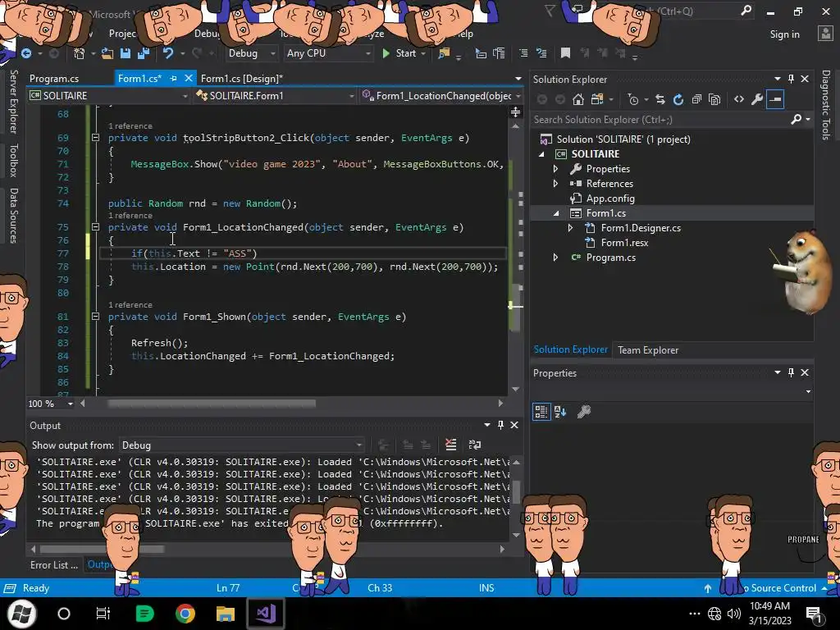Open the Data Sources side tab

(x=13, y=216)
